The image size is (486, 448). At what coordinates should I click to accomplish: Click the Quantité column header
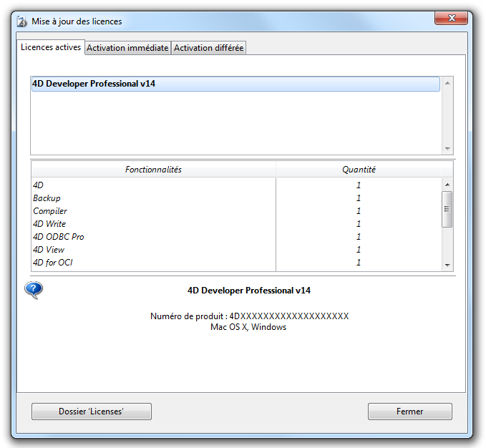(x=359, y=170)
